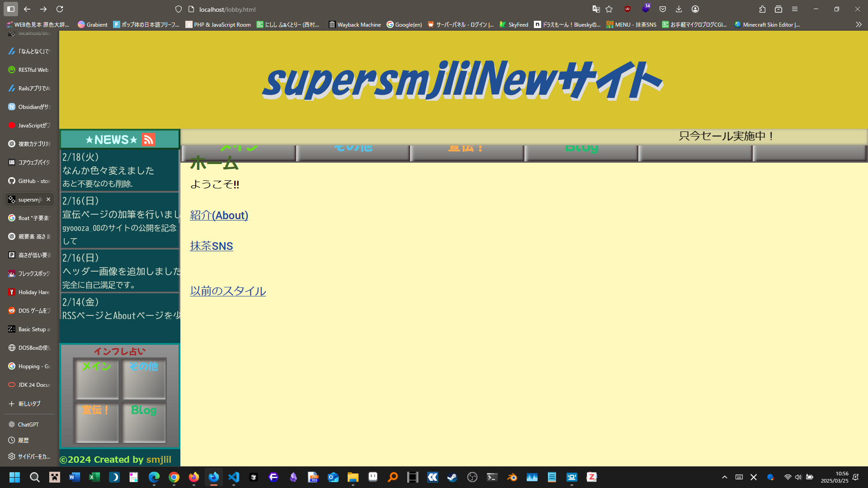Open the 紹介(About) link

219,216
